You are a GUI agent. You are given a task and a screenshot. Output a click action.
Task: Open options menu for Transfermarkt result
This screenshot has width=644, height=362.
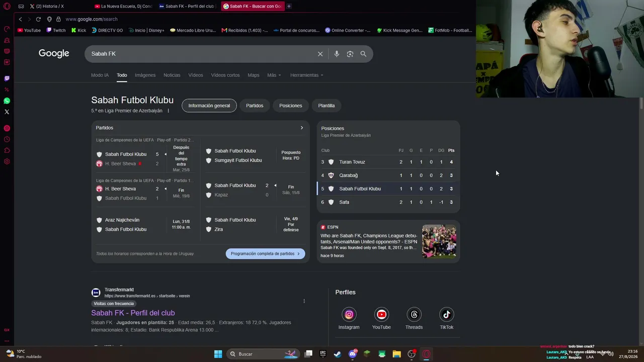point(304,301)
